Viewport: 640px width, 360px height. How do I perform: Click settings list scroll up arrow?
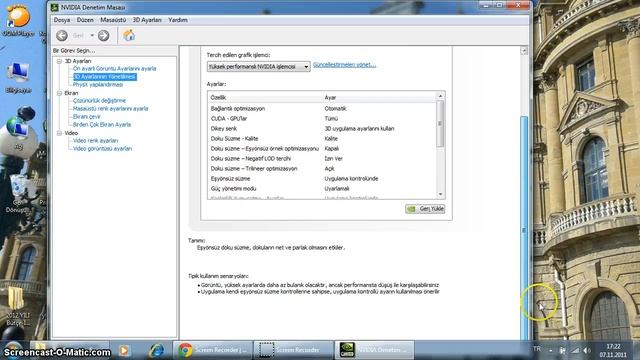pyautogui.click(x=440, y=96)
